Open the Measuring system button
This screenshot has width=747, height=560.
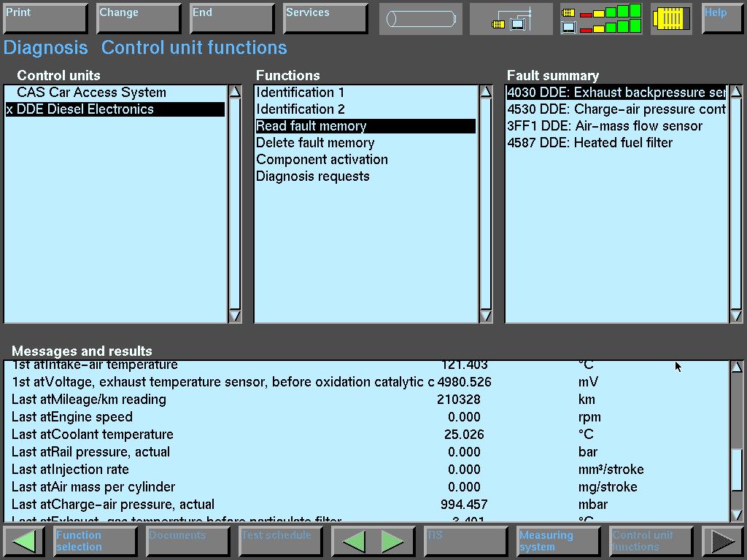[x=558, y=541]
